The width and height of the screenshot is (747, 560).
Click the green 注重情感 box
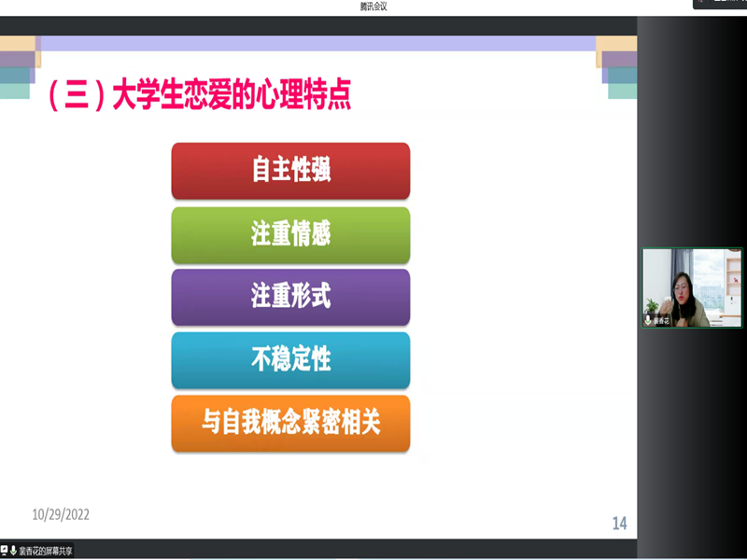click(x=290, y=234)
